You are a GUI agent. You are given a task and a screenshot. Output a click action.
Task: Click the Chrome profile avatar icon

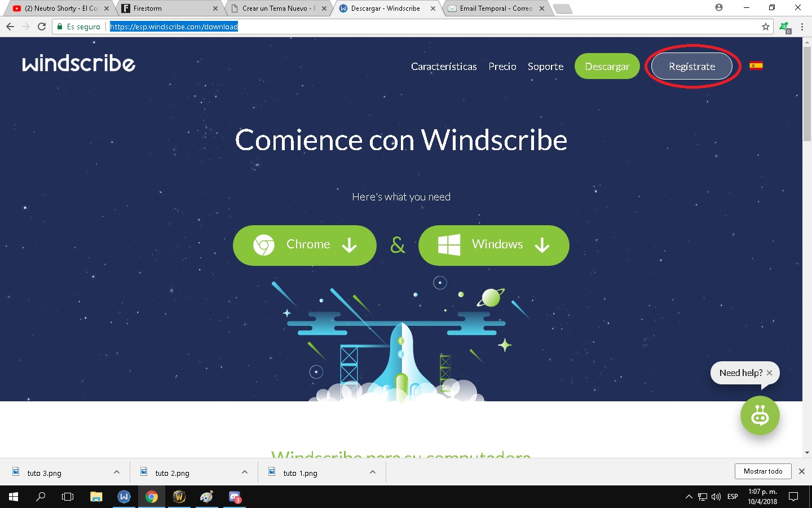pos(718,7)
